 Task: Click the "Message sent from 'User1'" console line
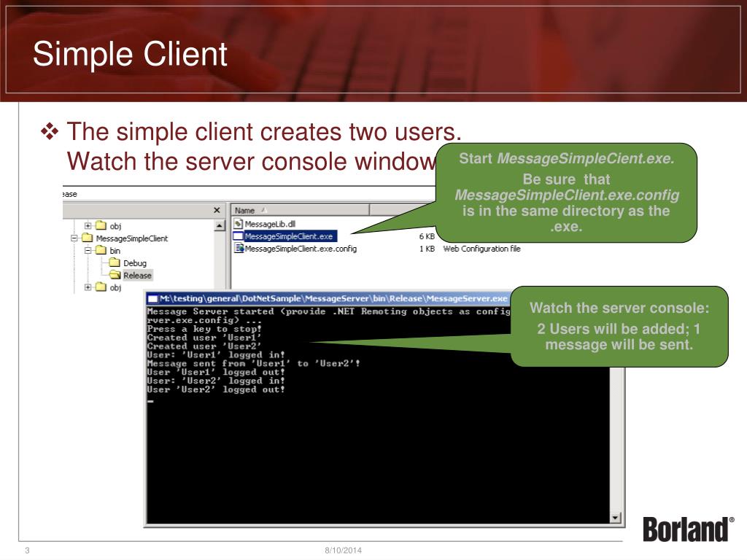tap(253, 363)
